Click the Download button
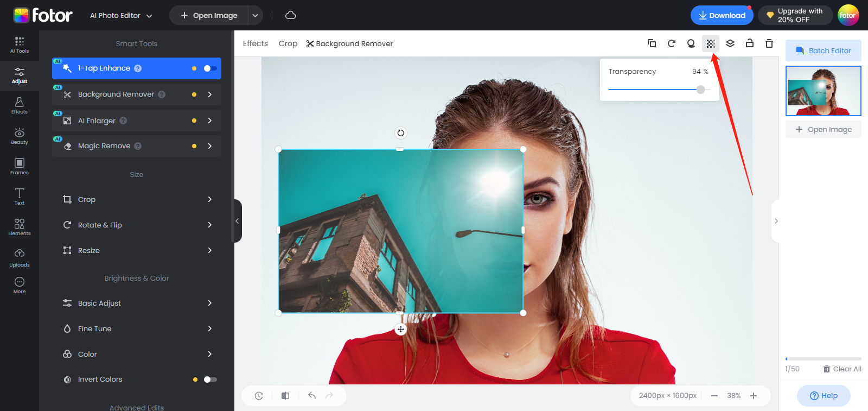The width and height of the screenshot is (868, 411). [722, 15]
